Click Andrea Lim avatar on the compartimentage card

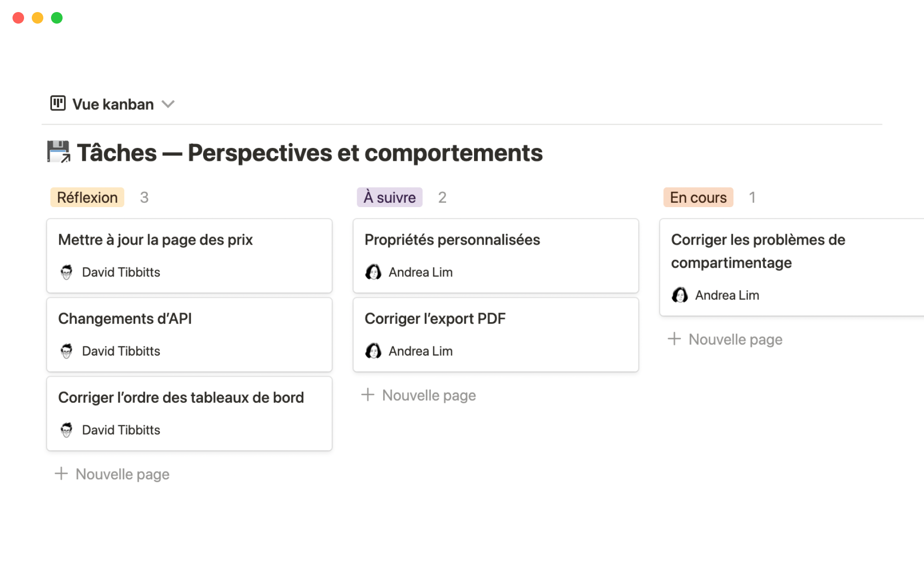(680, 295)
